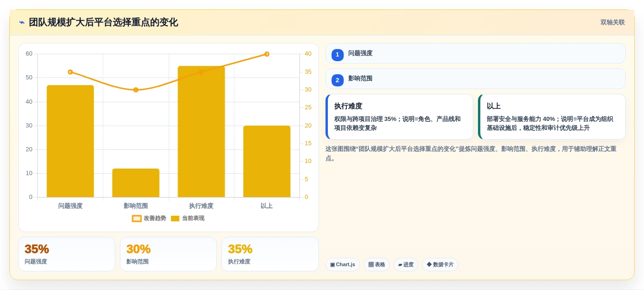The width and height of the screenshot is (644, 290).
Task: Click the 数据卡片 tag chip
Action: point(440,264)
